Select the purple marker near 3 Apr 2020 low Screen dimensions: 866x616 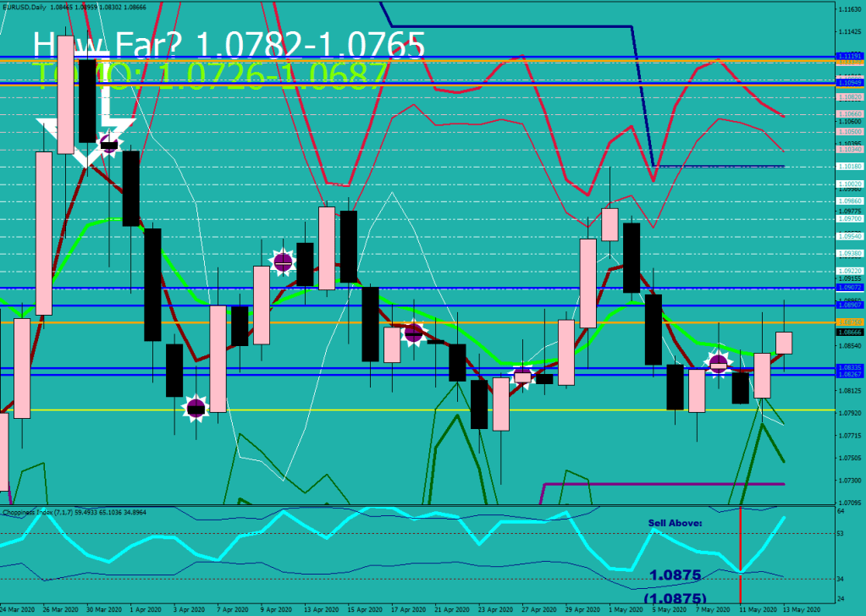196,409
